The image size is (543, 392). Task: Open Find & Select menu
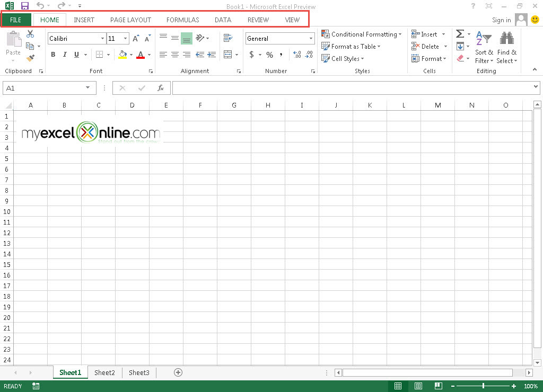click(506, 47)
